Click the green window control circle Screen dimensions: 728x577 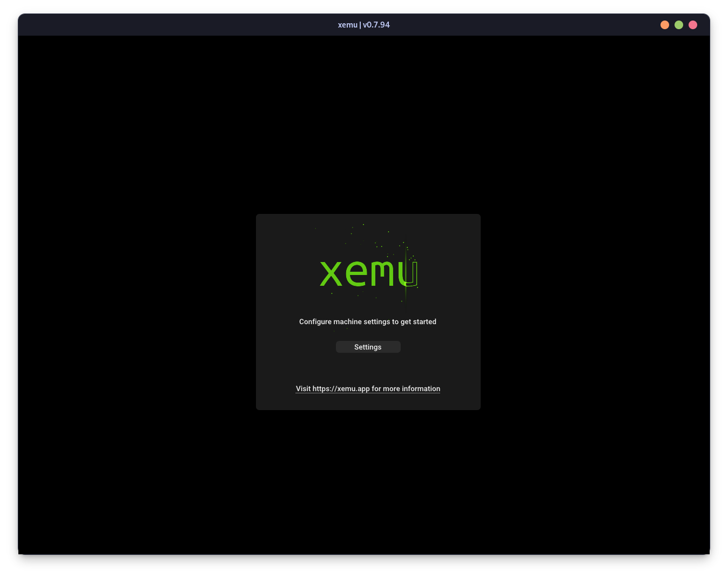click(678, 24)
